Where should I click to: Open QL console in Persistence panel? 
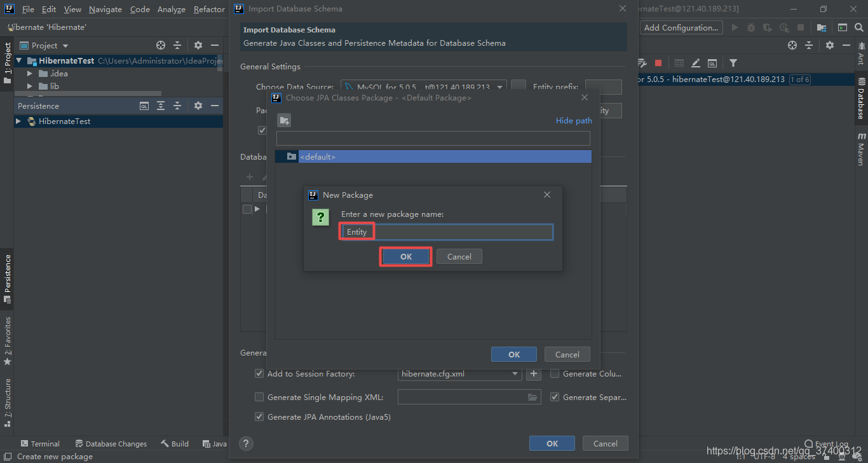point(144,106)
